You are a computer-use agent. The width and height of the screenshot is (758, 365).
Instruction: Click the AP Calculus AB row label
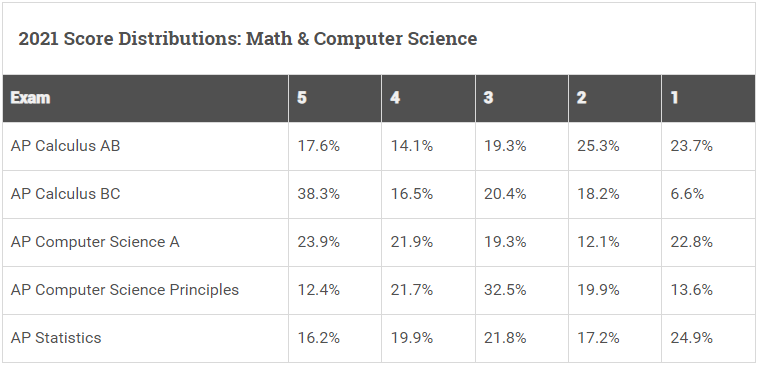tap(65, 146)
